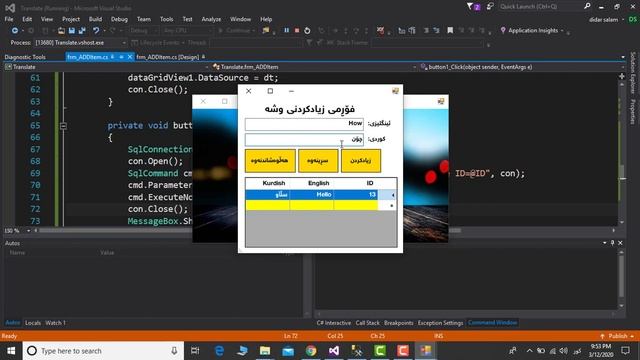The height and width of the screenshot is (360, 640).
Task: Select the Hello cell in the grid
Action: pyautogui.click(x=312, y=195)
